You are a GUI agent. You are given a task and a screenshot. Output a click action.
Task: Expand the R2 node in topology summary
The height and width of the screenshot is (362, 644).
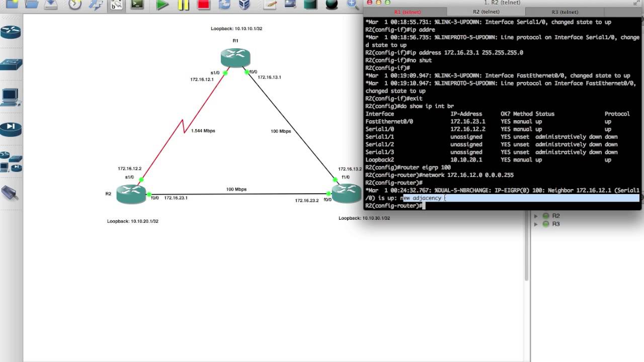536,216
